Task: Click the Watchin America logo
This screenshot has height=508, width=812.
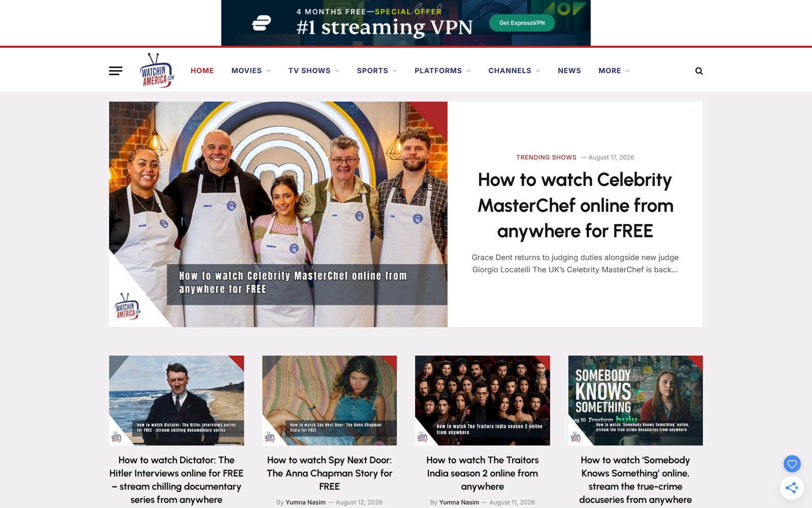Action: [x=157, y=70]
